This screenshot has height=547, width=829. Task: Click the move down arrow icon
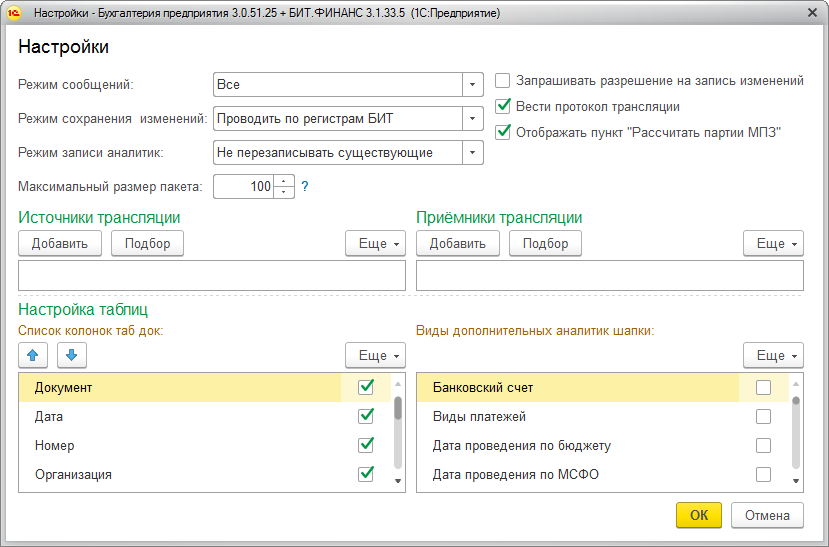tap(72, 355)
